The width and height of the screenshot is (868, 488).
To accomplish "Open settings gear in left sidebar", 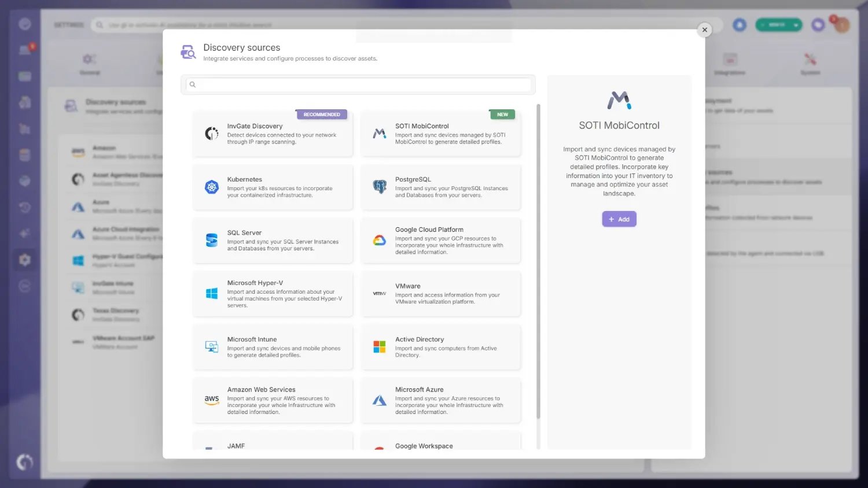I will [x=24, y=260].
